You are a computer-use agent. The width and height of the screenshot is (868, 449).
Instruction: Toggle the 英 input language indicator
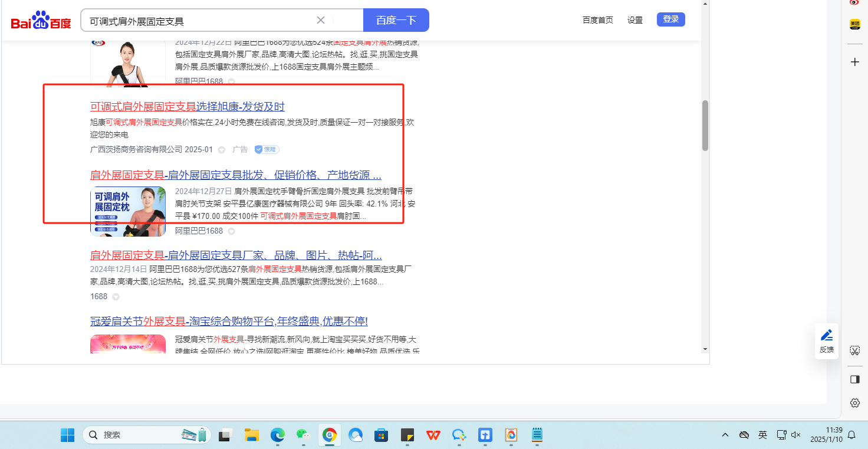point(762,435)
